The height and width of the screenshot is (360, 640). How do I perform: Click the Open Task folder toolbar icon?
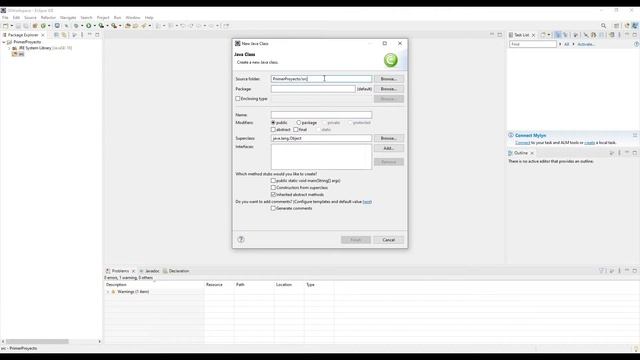click(x=136, y=26)
